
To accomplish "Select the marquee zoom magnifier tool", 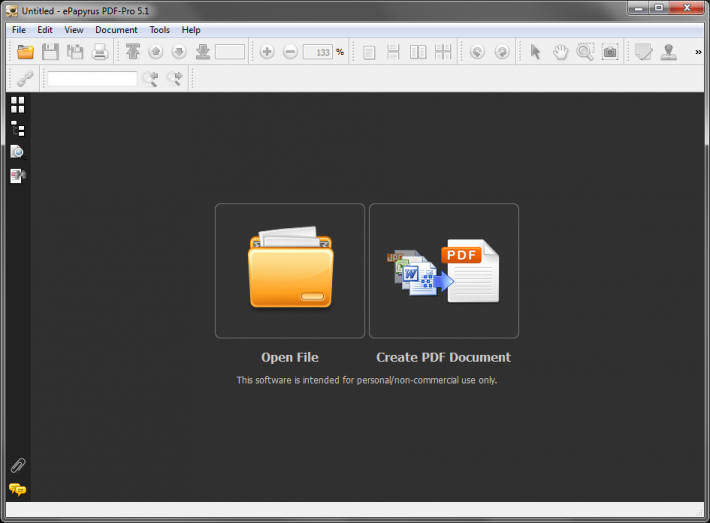I will [x=585, y=52].
